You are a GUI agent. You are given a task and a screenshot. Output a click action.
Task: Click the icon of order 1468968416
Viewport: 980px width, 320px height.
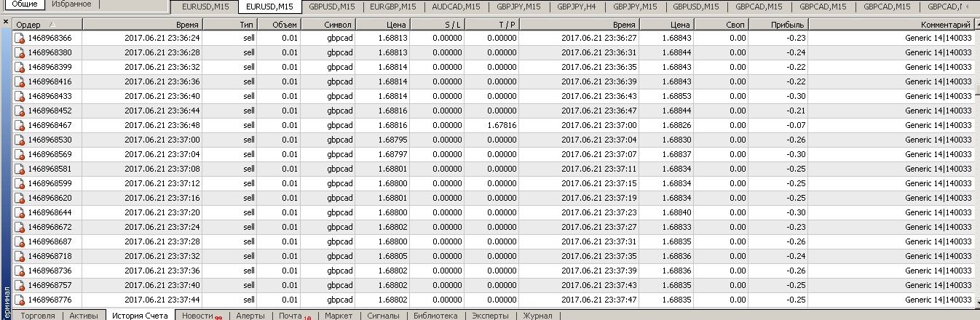tap(20, 81)
